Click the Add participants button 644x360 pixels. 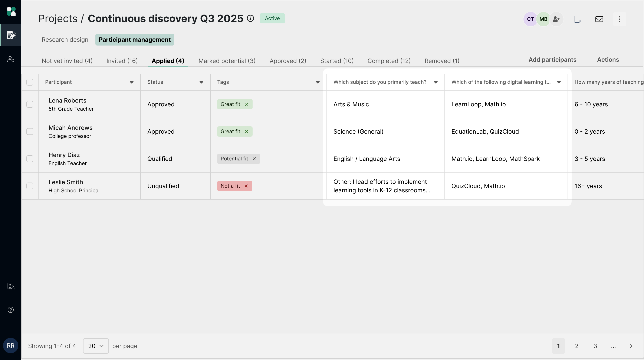[552, 60]
